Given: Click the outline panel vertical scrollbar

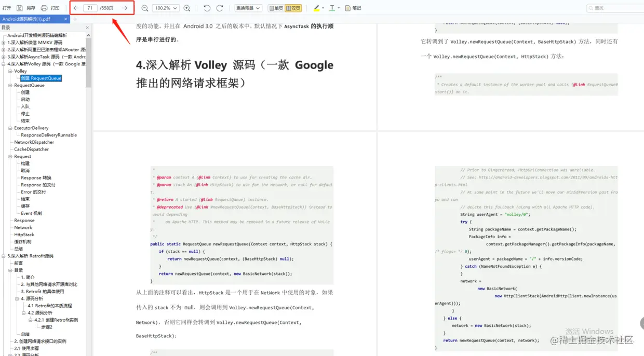Looking at the screenshot, I should point(88,62).
